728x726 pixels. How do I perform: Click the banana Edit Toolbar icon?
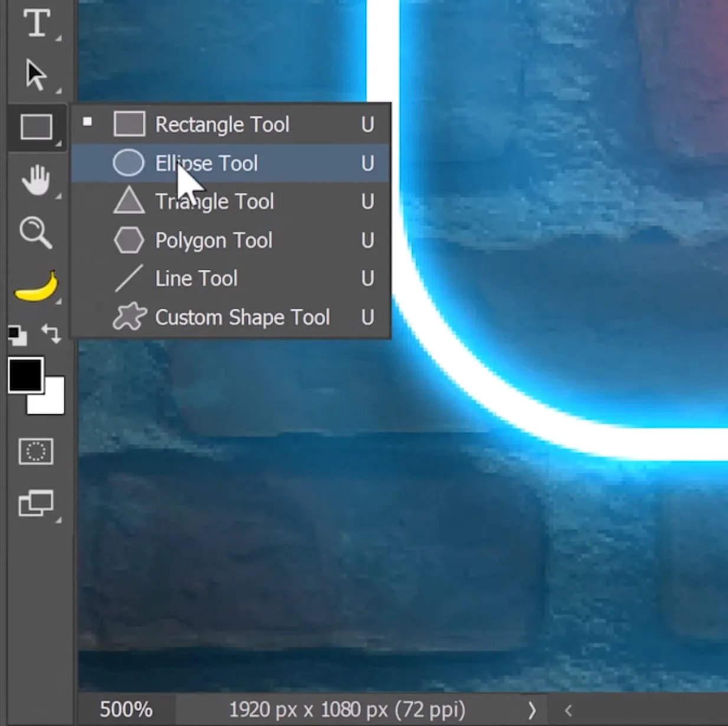[37, 286]
